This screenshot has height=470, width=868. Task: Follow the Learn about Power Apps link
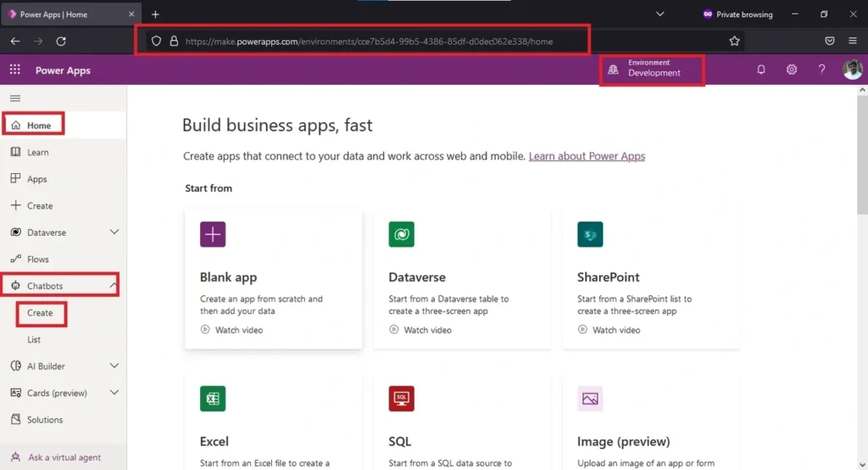click(x=587, y=156)
